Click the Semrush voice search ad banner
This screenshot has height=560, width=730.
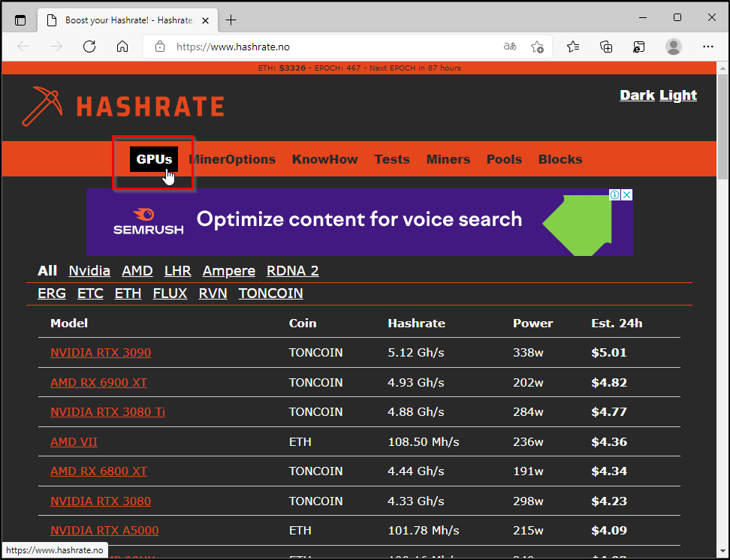(360, 222)
